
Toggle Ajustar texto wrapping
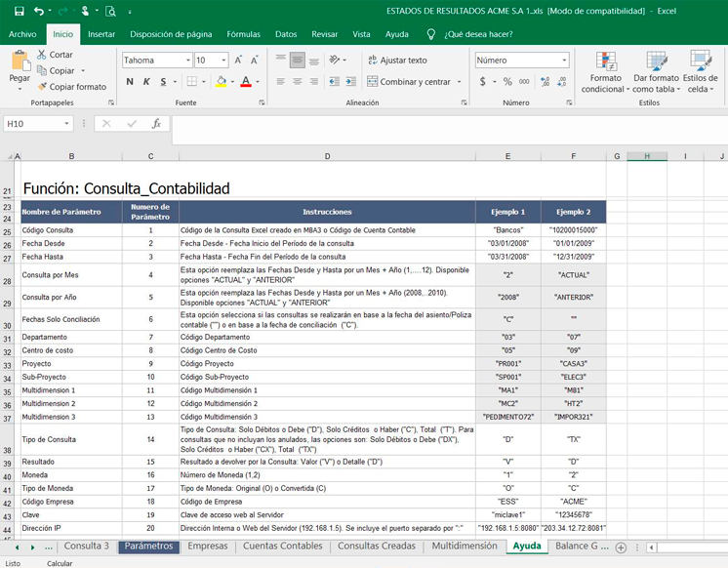397,60
